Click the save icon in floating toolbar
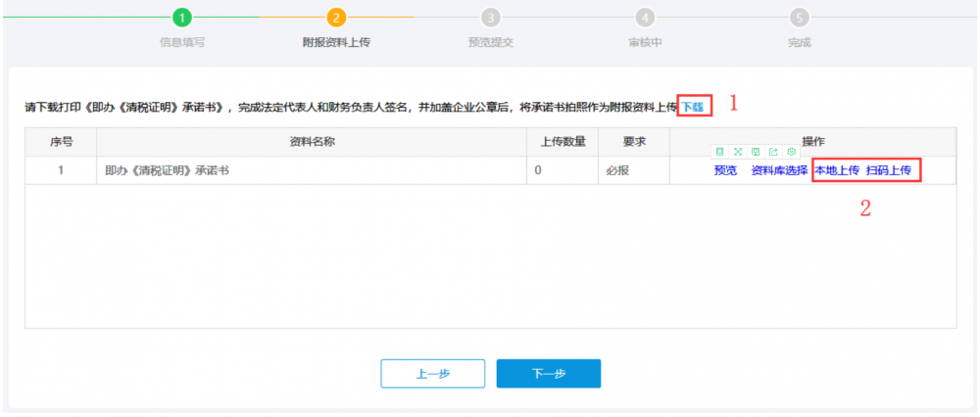980x417 pixels. [x=755, y=152]
